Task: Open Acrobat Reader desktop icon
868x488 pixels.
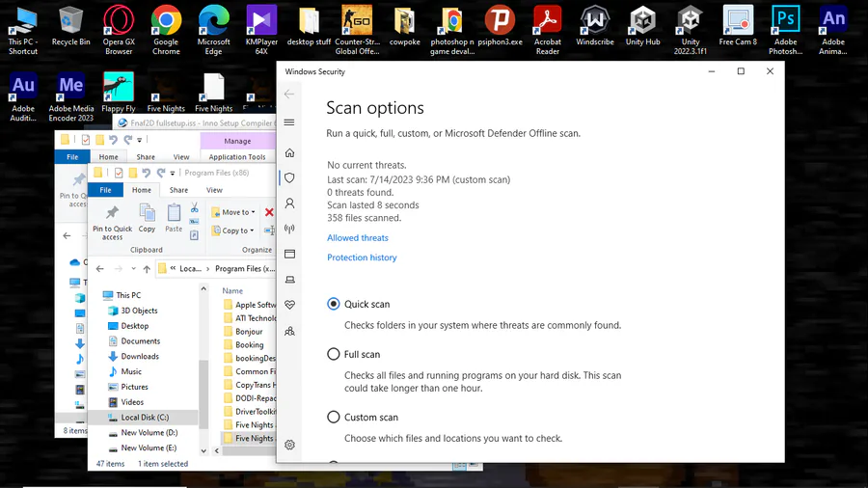Action: [x=548, y=29]
